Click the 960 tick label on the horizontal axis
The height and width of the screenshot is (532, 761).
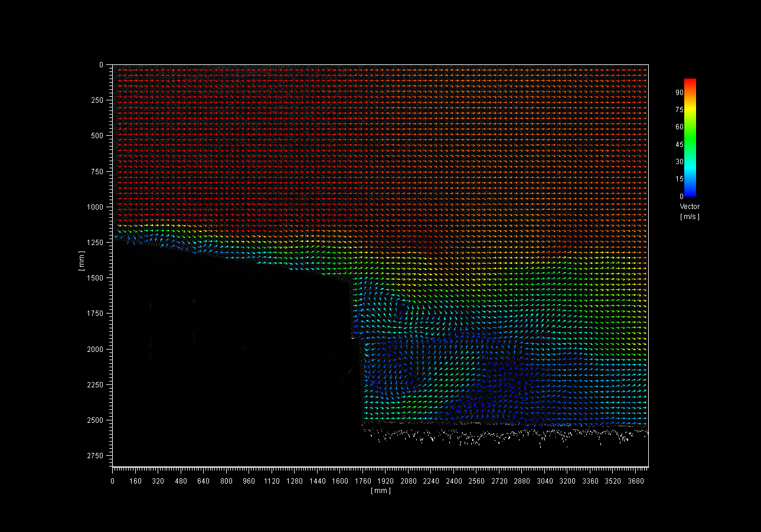[x=249, y=481]
